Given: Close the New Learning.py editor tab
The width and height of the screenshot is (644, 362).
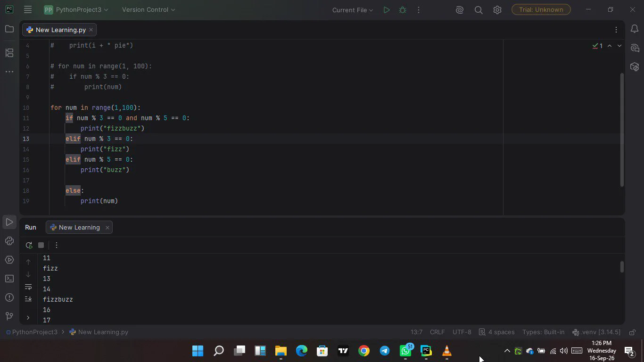Looking at the screenshot, I should 91,30.
